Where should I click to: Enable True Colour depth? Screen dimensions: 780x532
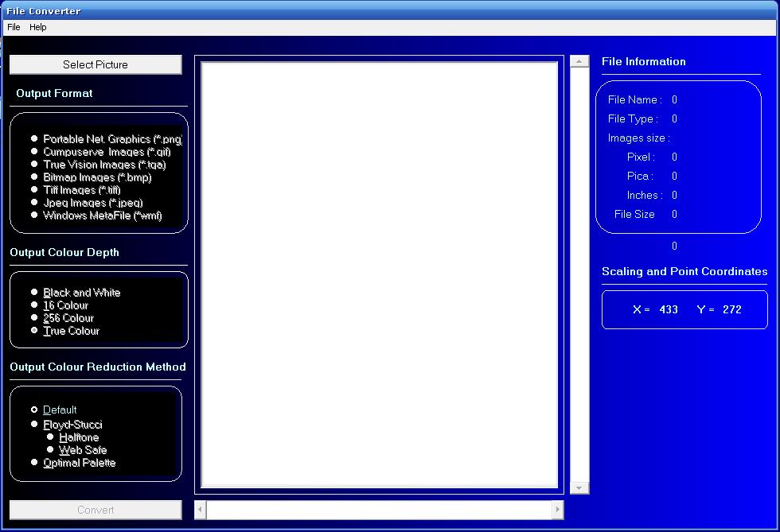point(34,331)
